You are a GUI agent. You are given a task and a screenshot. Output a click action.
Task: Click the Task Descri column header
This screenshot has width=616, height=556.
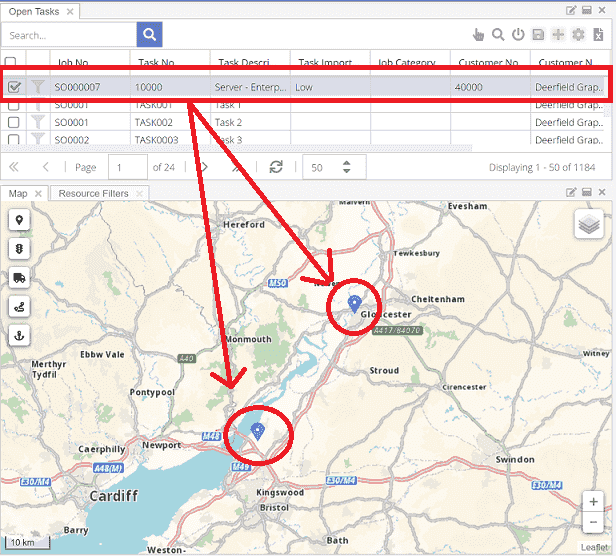pos(250,62)
